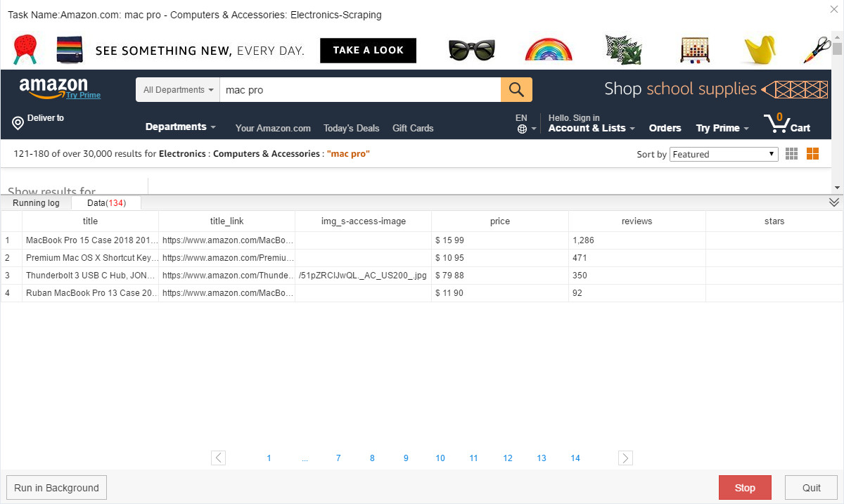This screenshot has height=504, width=844.
Task: Go to data page 10
Action: 440,458
